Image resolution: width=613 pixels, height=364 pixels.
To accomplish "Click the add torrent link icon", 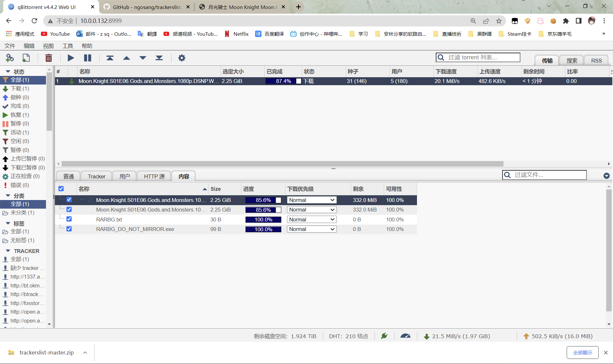I will click(x=10, y=58).
